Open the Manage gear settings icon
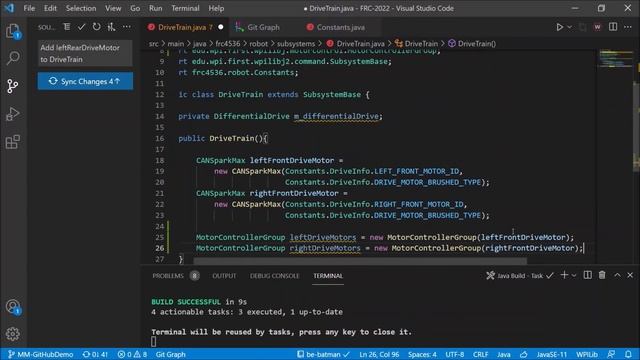This screenshot has width=640, height=360. point(13,334)
